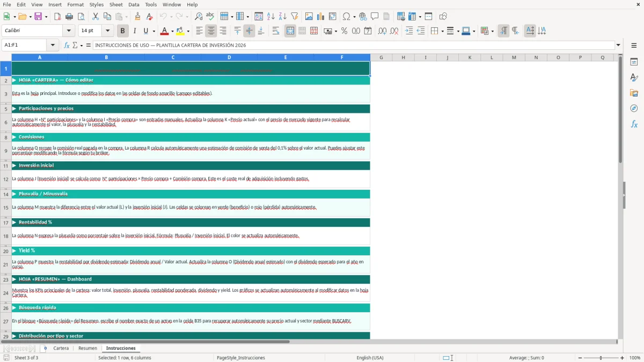644x362 pixels.
Task: Sort descending Z to A
Action: click(282, 17)
